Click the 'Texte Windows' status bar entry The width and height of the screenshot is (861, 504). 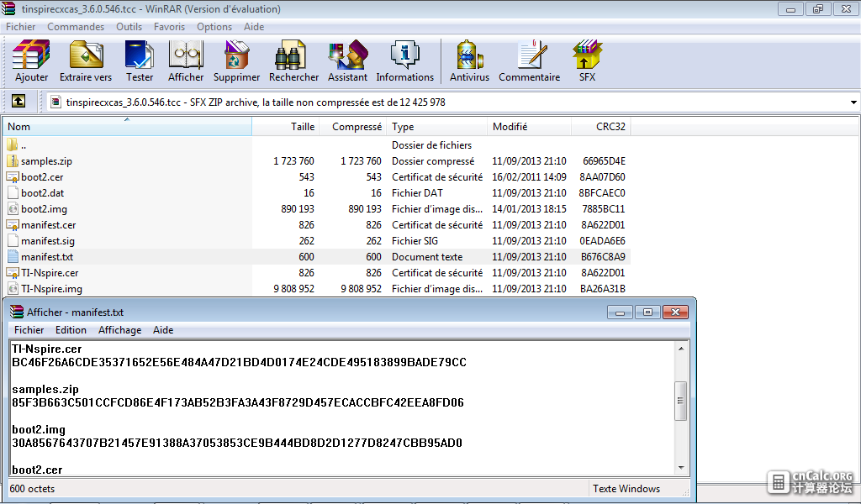coord(626,488)
